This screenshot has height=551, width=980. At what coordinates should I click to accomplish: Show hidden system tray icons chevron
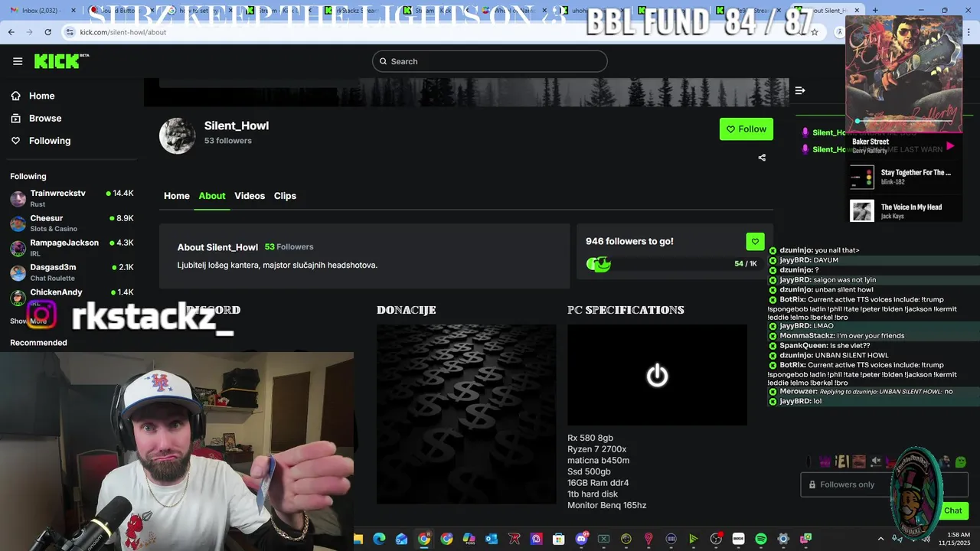pyautogui.click(x=880, y=539)
